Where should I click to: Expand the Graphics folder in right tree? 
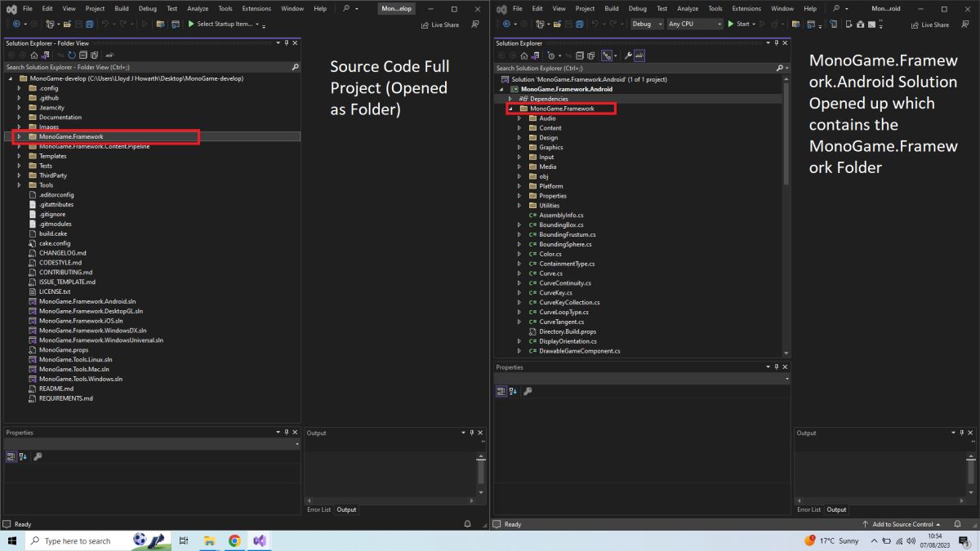click(x=519, y=148)
